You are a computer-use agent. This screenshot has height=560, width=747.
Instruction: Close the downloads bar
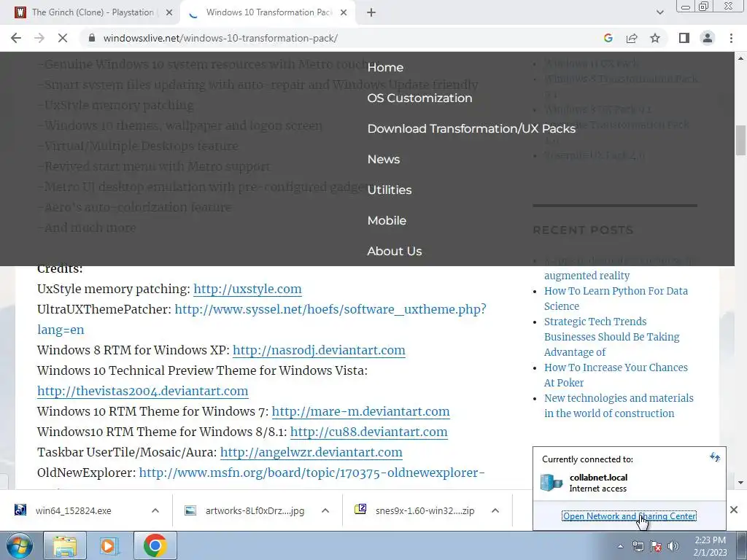tap(734, 510)
